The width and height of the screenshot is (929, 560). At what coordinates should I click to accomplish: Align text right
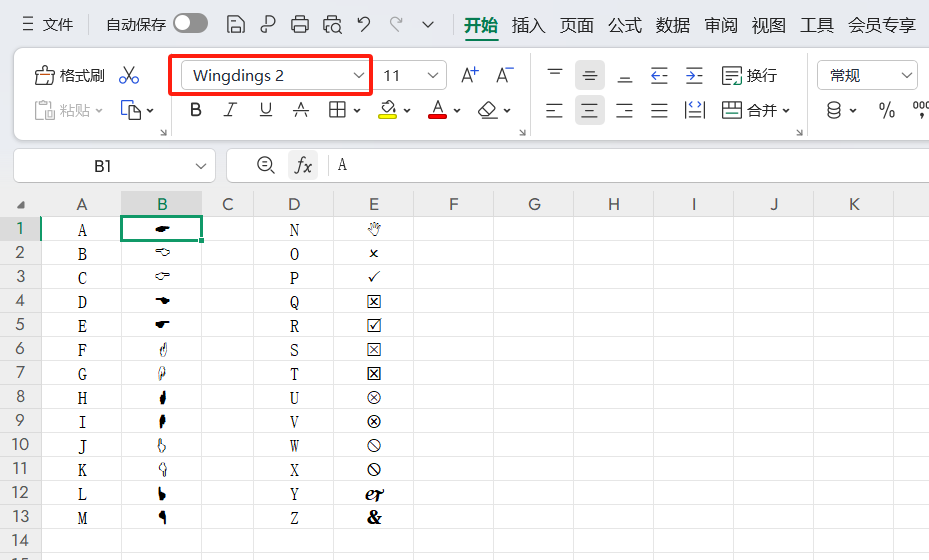click(624, 110)
